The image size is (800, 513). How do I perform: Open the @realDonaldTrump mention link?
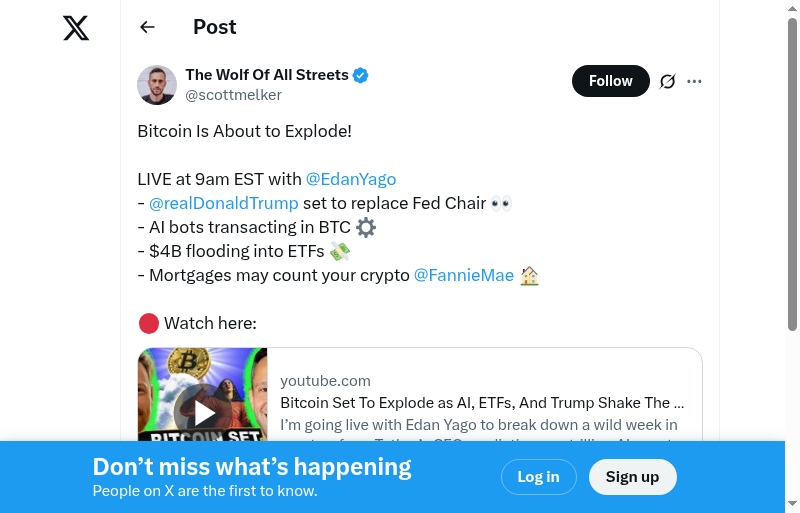click(x=224, y=203)
